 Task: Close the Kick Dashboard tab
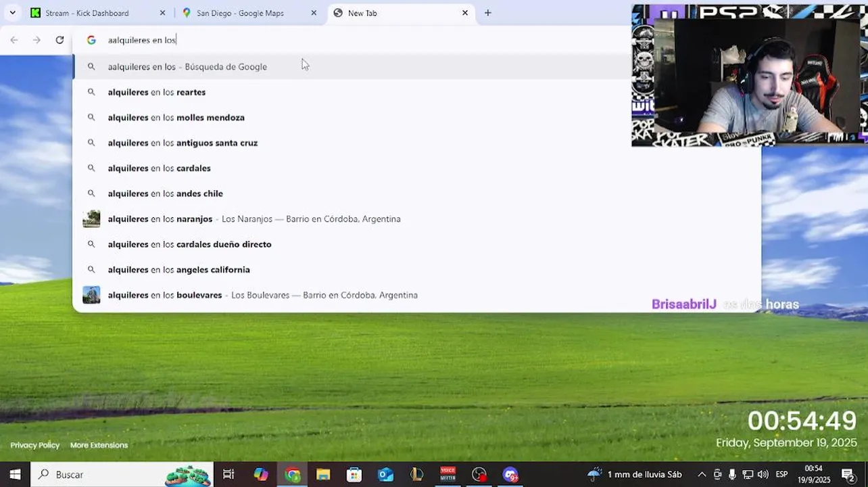(x=162, y=13)
